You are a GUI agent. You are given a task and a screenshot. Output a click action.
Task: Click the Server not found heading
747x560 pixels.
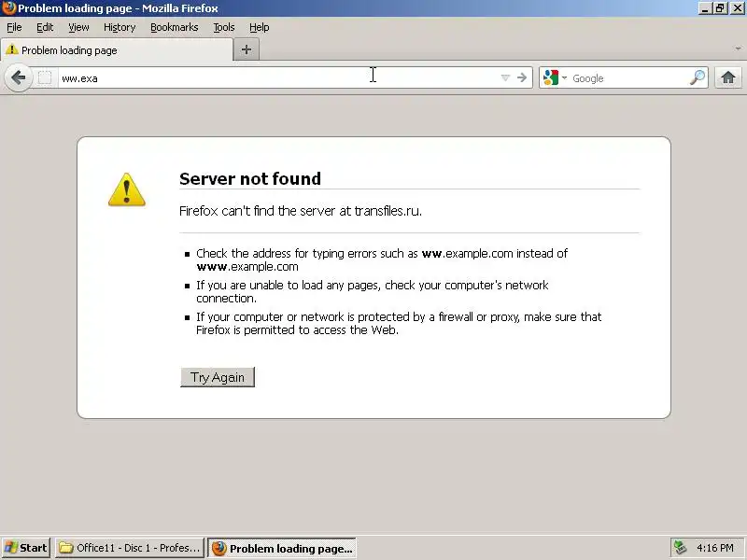coord(250,178)
